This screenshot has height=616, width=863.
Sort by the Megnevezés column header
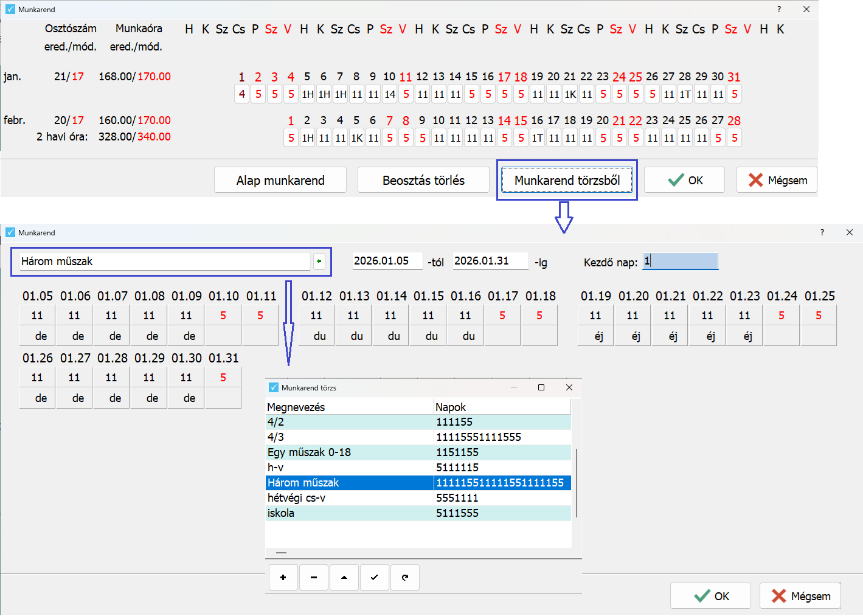coord(349,407)
